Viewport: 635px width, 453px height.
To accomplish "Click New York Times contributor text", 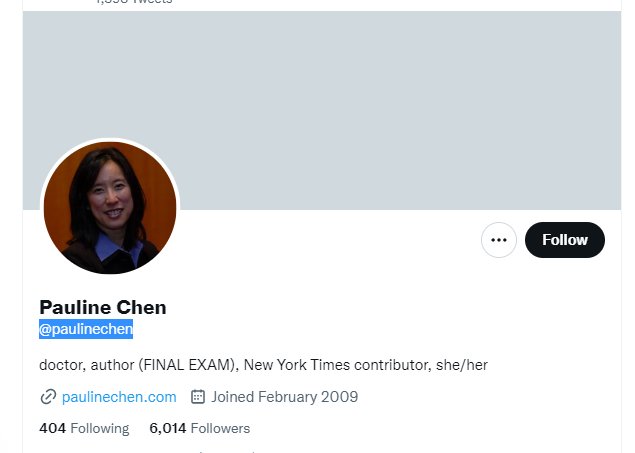I will [x=336, y=365].
